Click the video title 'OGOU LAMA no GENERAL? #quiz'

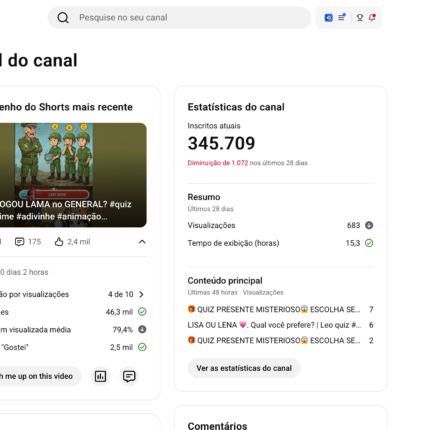click(x=66, y=204)
